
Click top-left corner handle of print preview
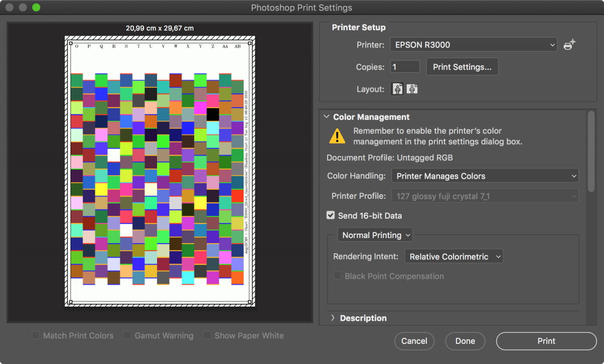70,43
